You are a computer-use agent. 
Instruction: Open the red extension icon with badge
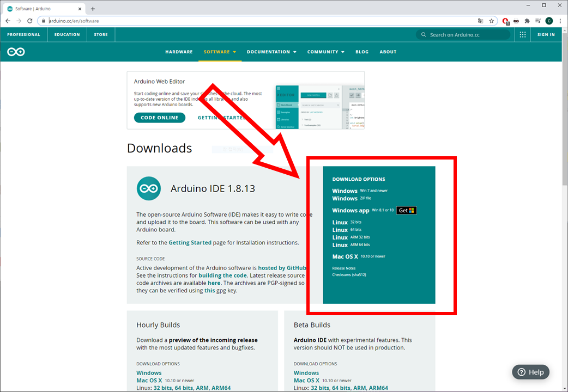506,21
